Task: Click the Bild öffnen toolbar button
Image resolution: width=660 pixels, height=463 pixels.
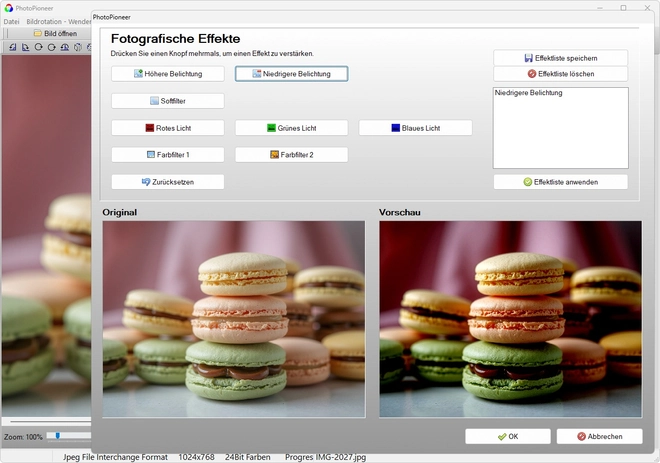Action: coord(55,33)
